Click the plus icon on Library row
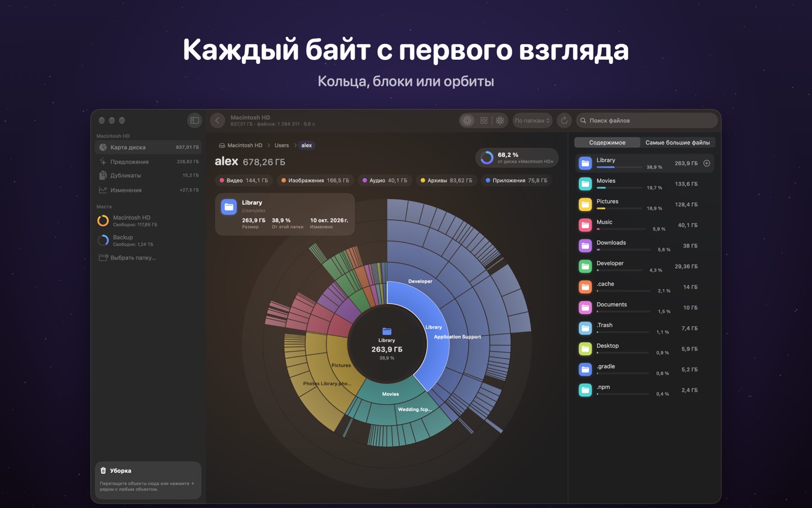 point(707,163)
